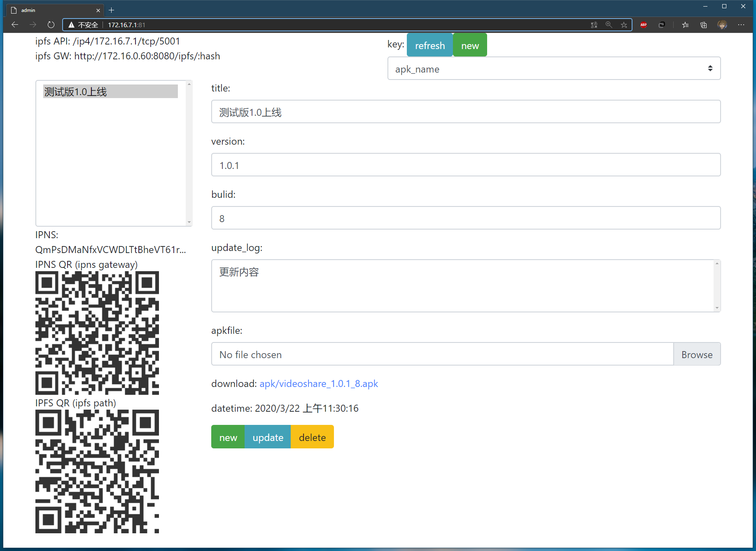
Task: Open a new browser tab with plus
Action: (111, 10)
